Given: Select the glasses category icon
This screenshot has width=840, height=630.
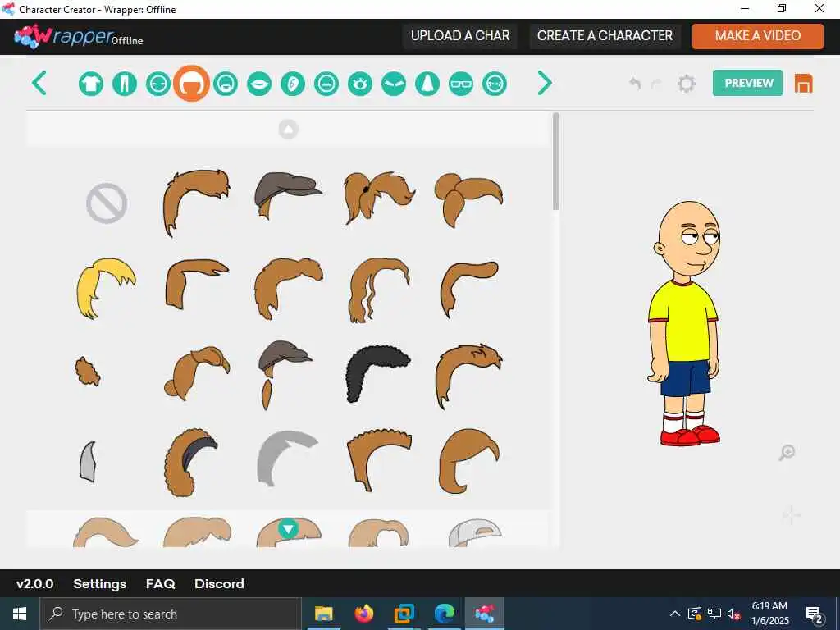Looking at the screenshot, I should (461, 84).
